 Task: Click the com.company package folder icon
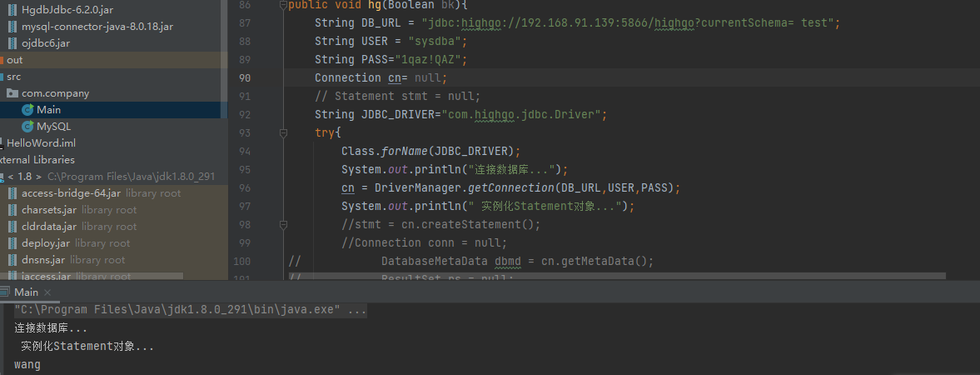(x=12, y=93)
